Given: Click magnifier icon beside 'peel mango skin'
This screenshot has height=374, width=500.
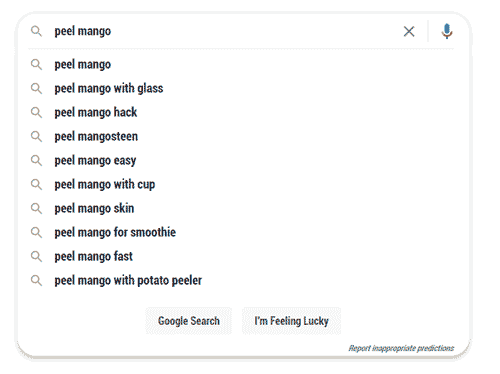Looking at the screenshot, I should pos(36,209).
